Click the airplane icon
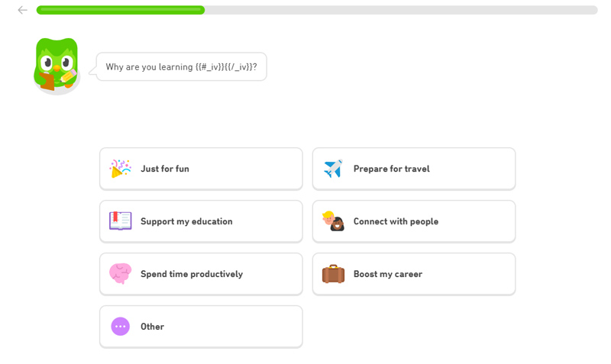611x364 pixels. pos(333,169)
